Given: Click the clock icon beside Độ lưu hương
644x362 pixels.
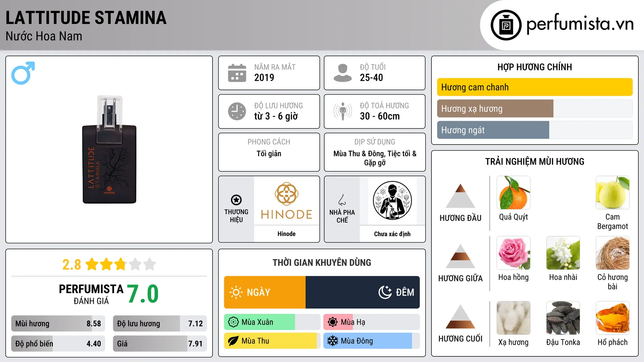Looking at the screenshot, I should coord(237,111).
